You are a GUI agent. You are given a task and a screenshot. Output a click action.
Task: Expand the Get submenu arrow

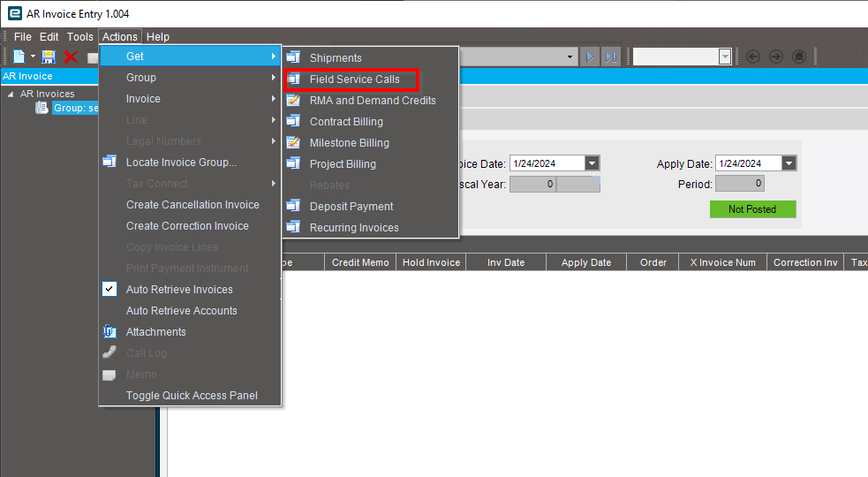pyautogui.click(x=274, y=56)
